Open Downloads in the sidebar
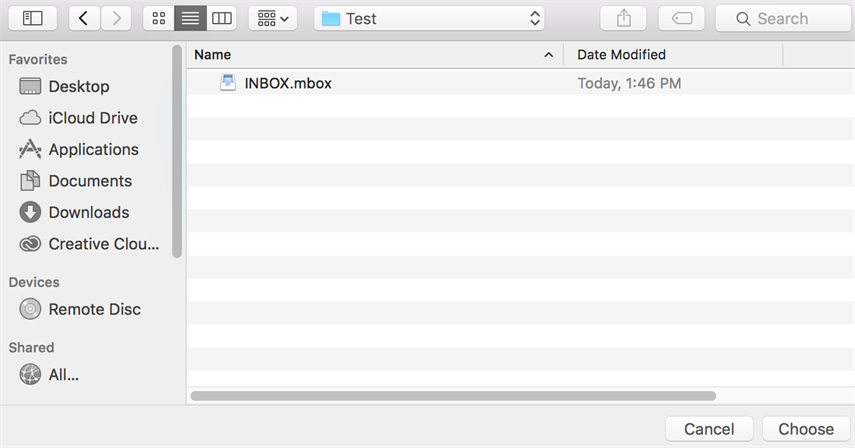The height and width of the screenshot is (448, 855). 74,213
